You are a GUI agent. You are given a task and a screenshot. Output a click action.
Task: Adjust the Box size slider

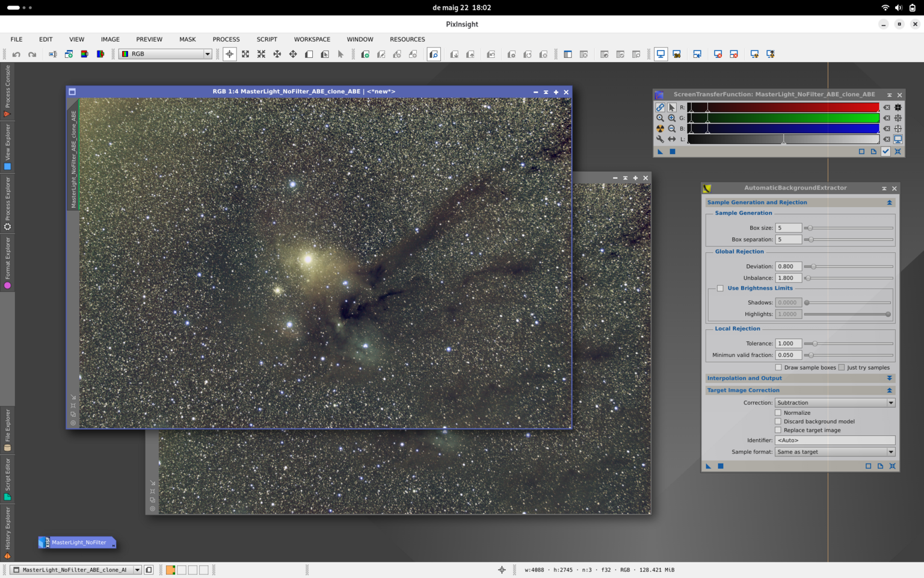pyautogui.click(x=849, y=228)
